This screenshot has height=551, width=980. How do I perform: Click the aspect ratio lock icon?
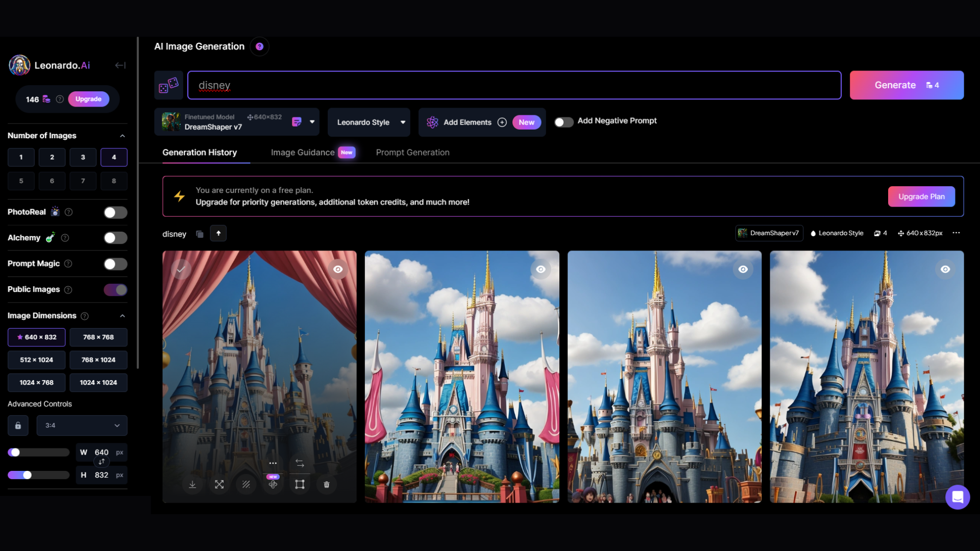[x=18, y=425]
